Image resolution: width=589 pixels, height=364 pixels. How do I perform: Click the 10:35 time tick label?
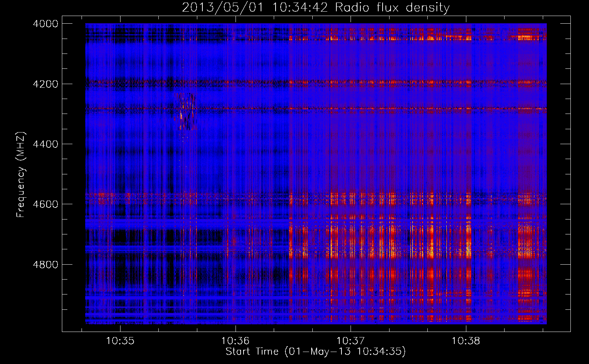[120, 341]
